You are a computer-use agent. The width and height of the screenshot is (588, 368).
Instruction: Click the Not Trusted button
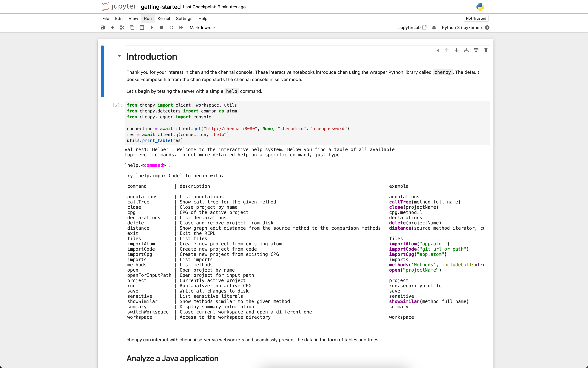coord(476,18)
